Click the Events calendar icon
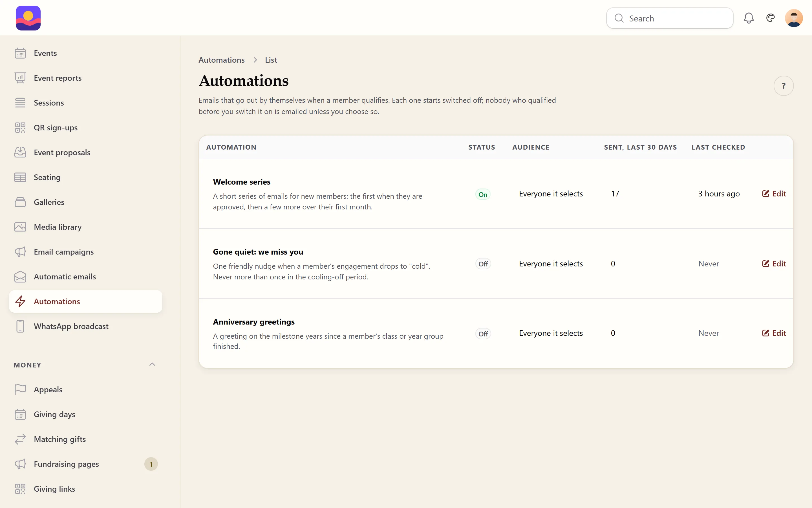Image resolution: width=812 pixels, height=508 pixels. [20, 53]
